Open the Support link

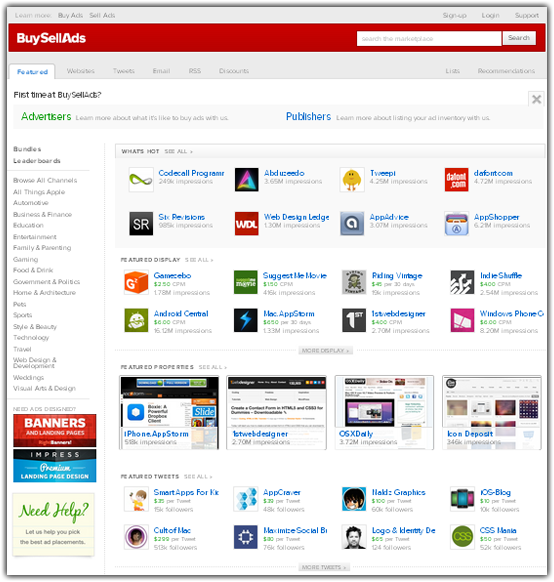[x=527, y=15]
